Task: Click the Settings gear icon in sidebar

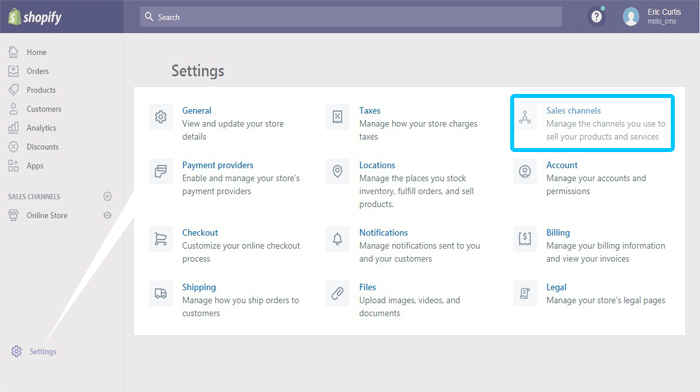Action: tap(17, 351)
